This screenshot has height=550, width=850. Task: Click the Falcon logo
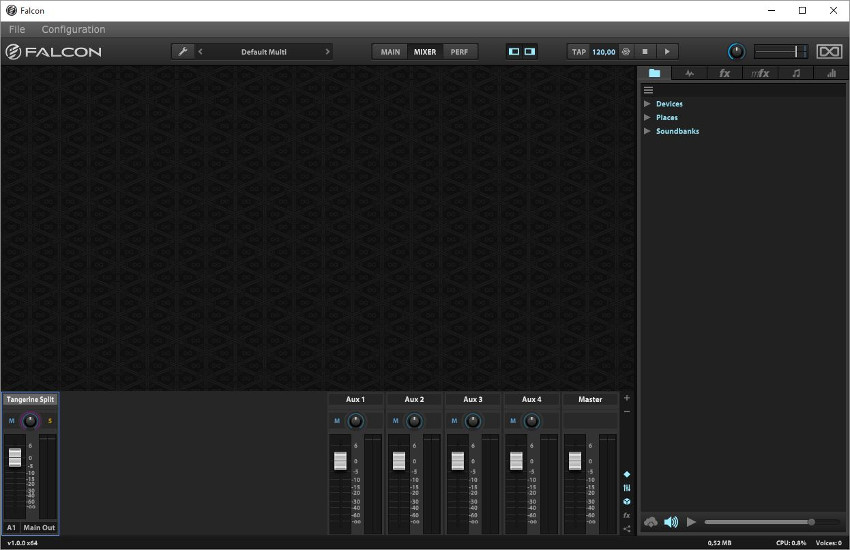53,51
